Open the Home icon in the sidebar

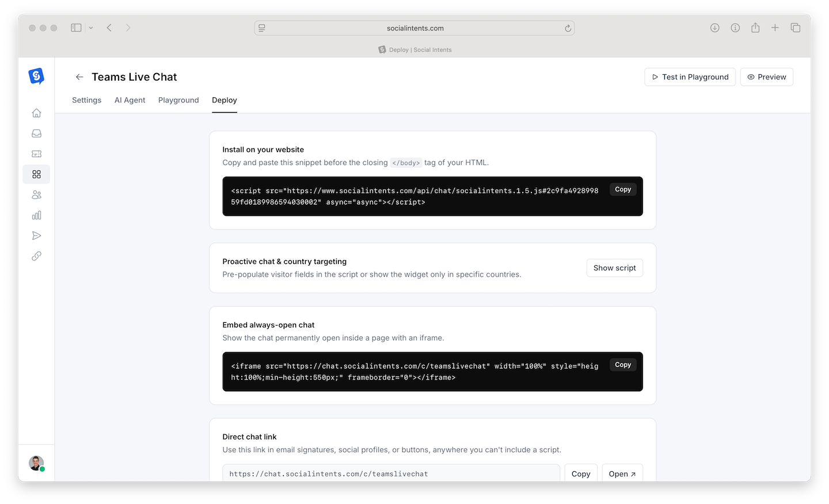pos(36,113)
